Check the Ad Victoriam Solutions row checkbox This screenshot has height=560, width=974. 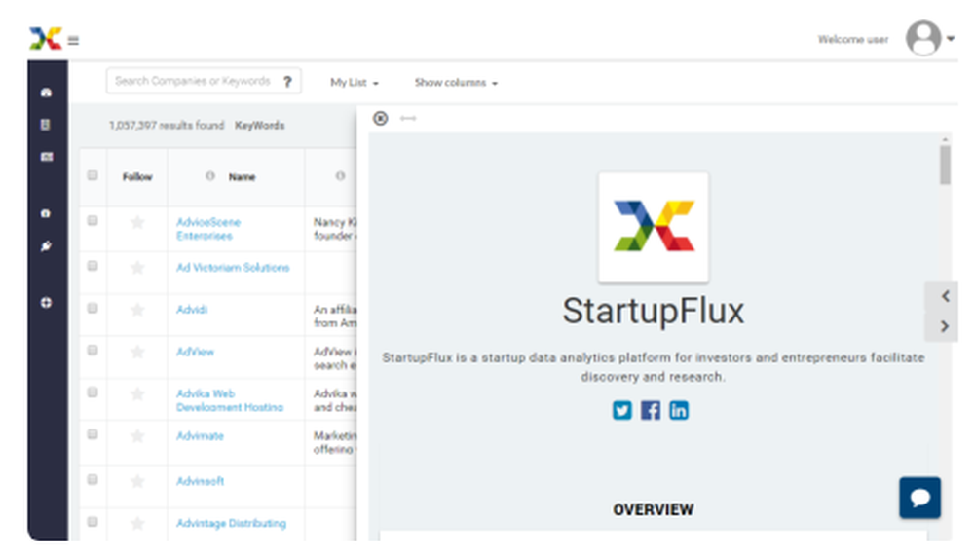pyautogui.click(x=93, y=266)
